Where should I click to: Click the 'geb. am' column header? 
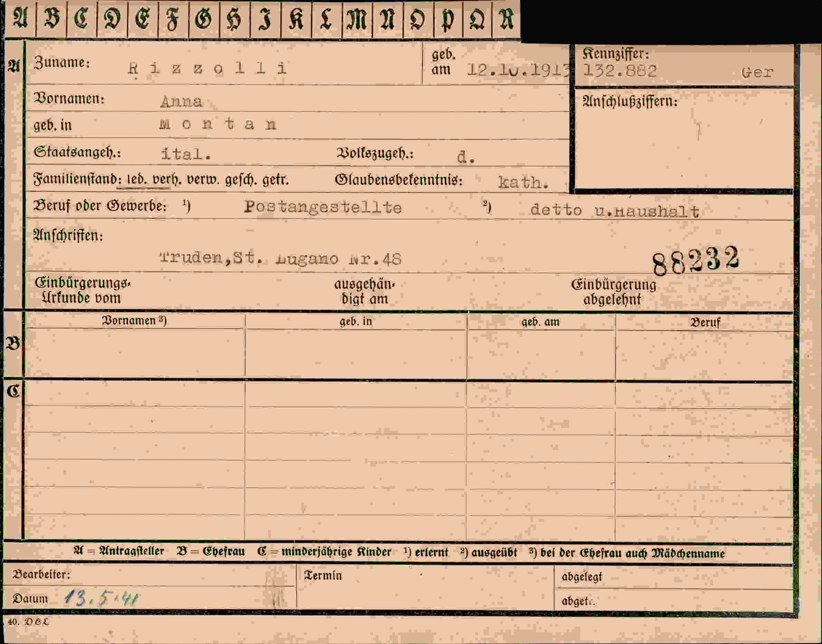540,322
